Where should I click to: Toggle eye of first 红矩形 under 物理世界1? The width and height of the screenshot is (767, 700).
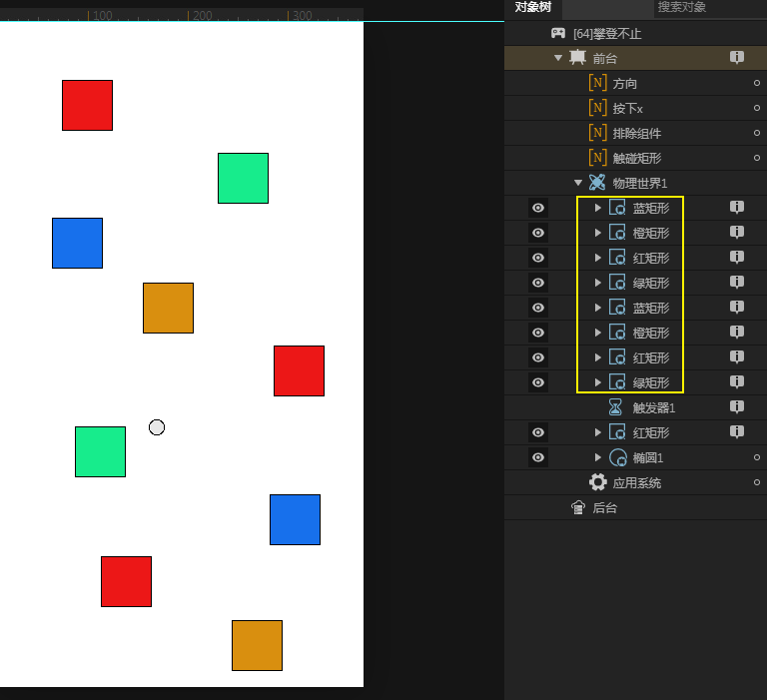538,258
